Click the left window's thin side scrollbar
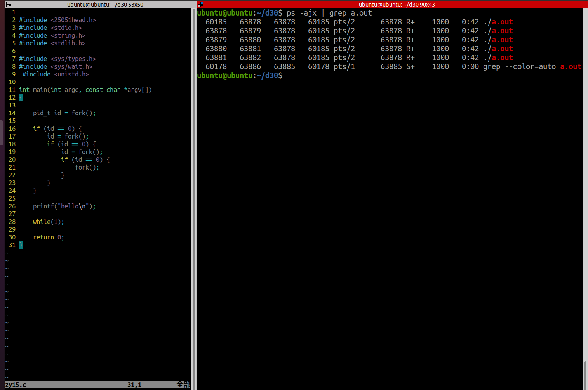 pos(1,132)
